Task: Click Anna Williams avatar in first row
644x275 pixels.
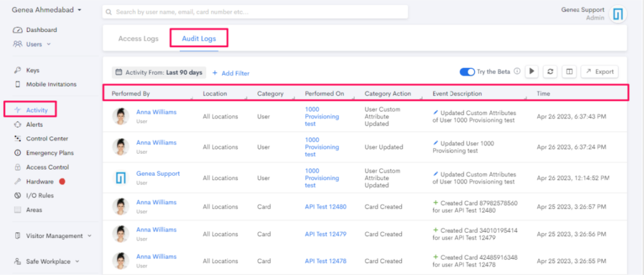Action: point(121,116)
